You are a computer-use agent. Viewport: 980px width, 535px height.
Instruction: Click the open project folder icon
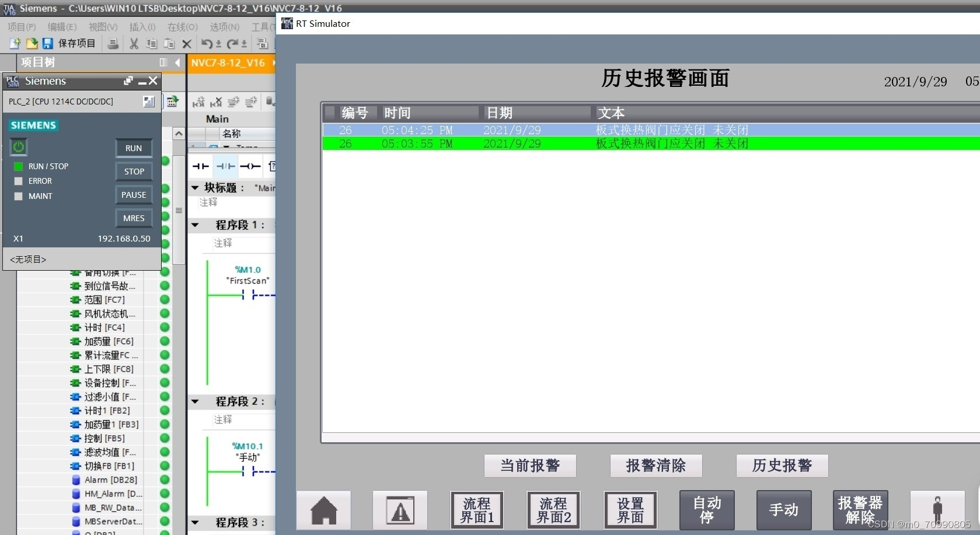point(32,44)
